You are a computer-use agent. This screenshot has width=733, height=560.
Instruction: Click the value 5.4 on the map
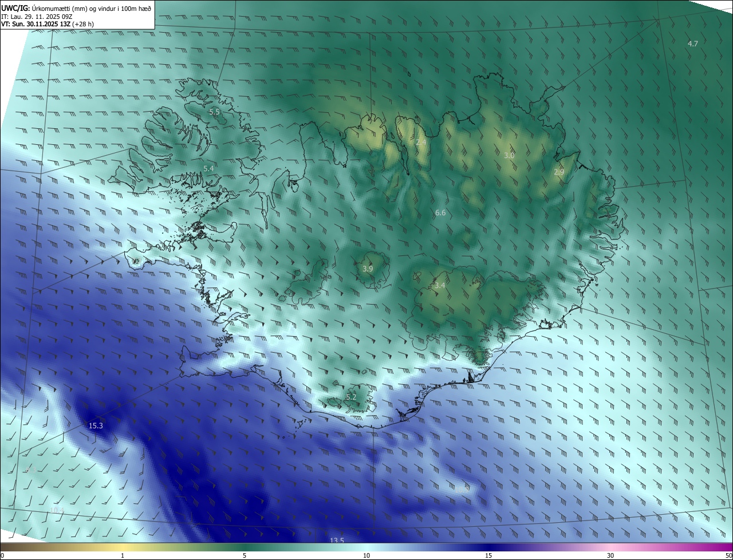[208, 168]
